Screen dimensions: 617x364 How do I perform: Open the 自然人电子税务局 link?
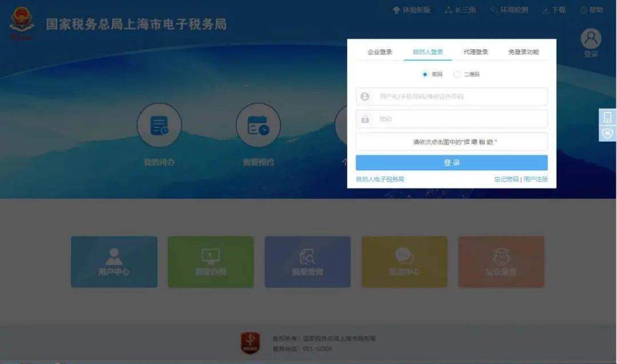[380, 179]
